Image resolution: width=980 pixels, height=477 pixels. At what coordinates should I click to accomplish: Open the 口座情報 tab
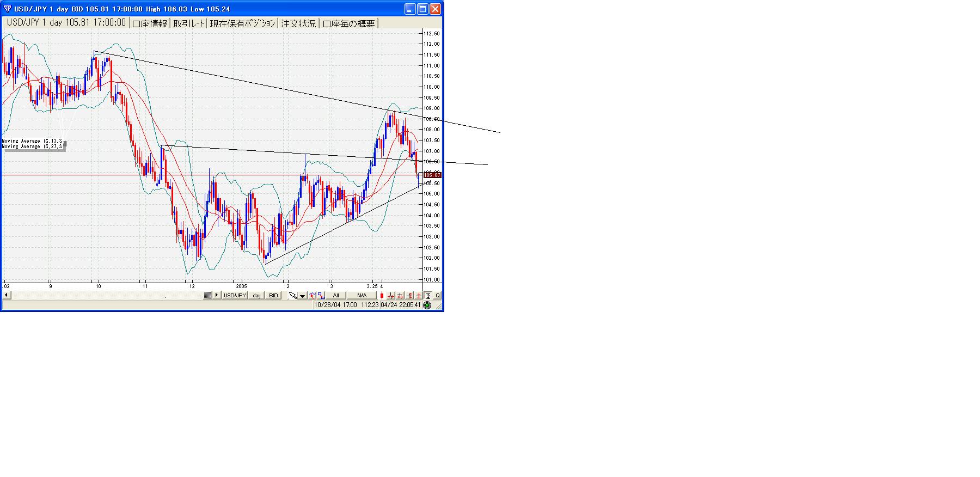click(150, 23)
